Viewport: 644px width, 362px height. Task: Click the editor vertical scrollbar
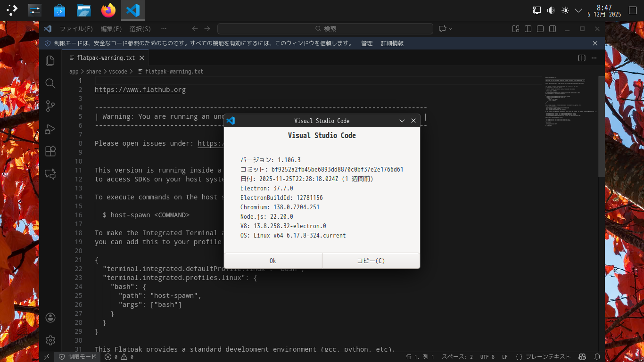pyautogui.click(x=602, y=127)
